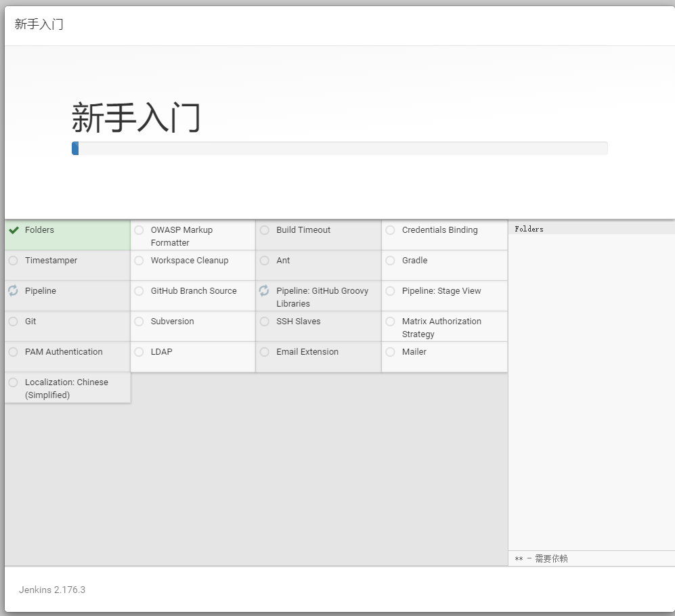
Task: Click the green checkmark icon beside Folders
Action: click(x=14, y=230)
